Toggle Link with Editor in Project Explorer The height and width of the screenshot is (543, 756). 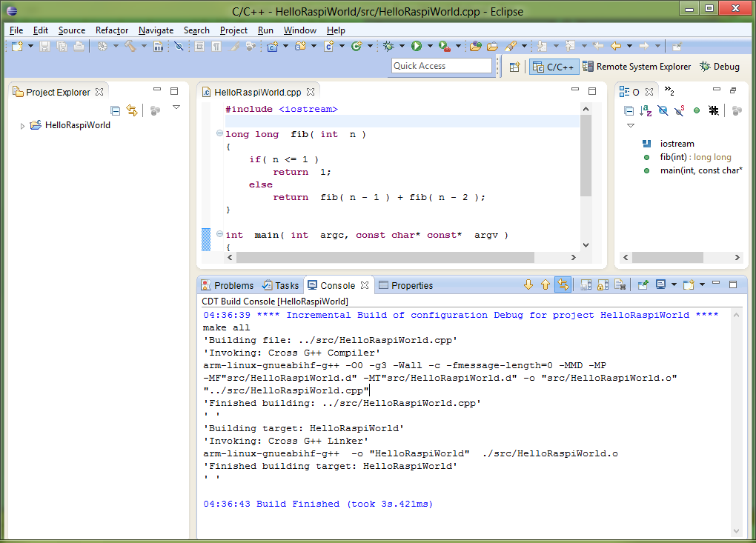[132, 111]
